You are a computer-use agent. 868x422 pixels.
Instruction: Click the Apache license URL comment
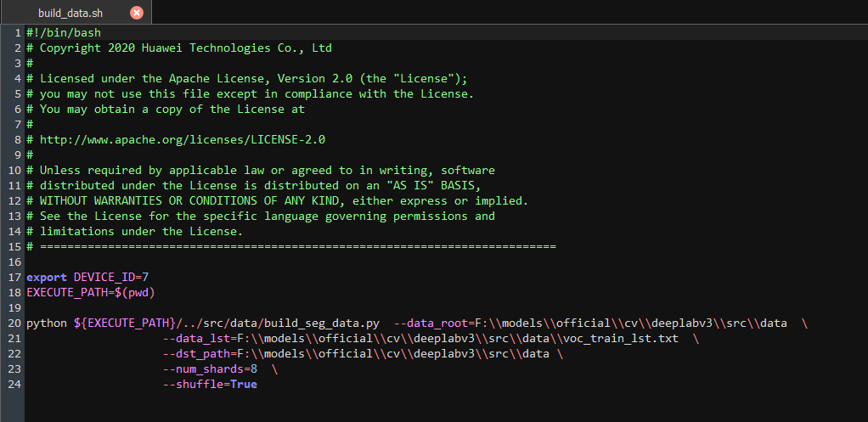[x=183, y=139]
